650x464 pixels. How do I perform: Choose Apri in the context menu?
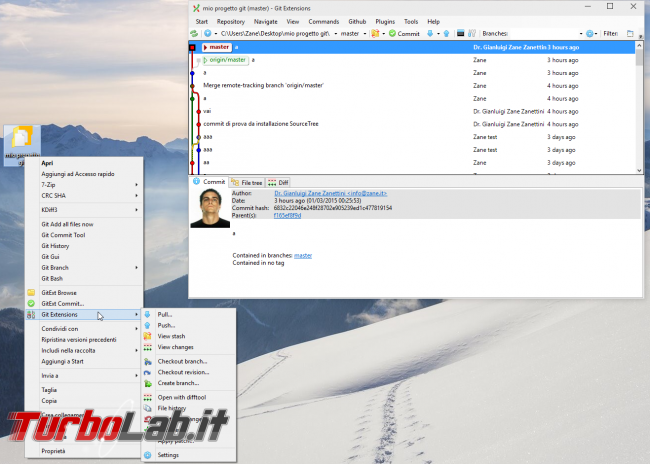point(84,163)
